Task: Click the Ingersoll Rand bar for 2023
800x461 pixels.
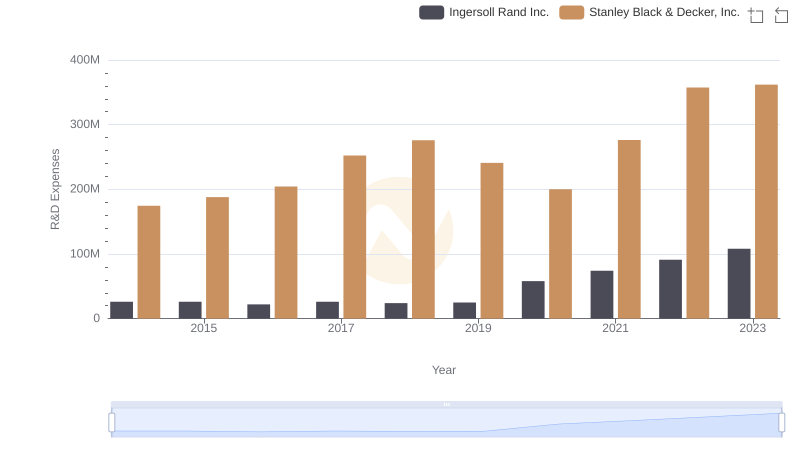Action: tap(739, 284)
